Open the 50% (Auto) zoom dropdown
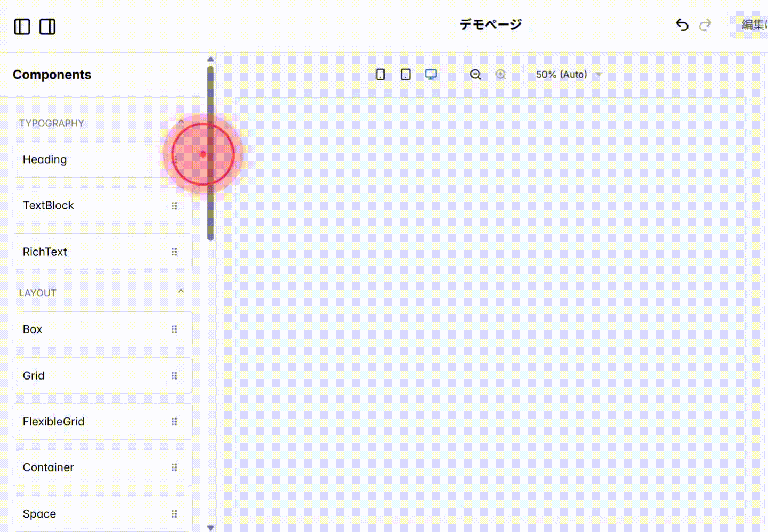 click(x=568, y=75)
